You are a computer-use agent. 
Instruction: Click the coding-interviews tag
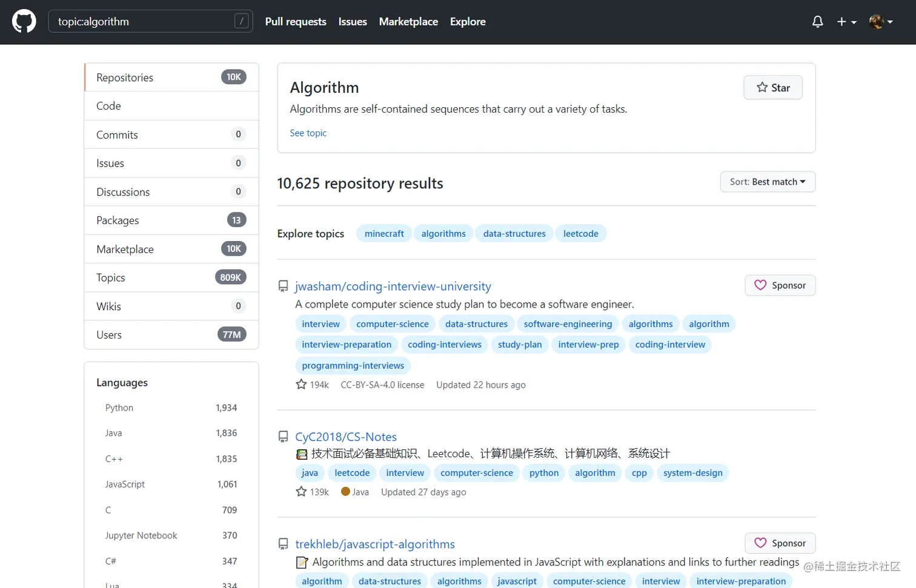click(445, 345)
